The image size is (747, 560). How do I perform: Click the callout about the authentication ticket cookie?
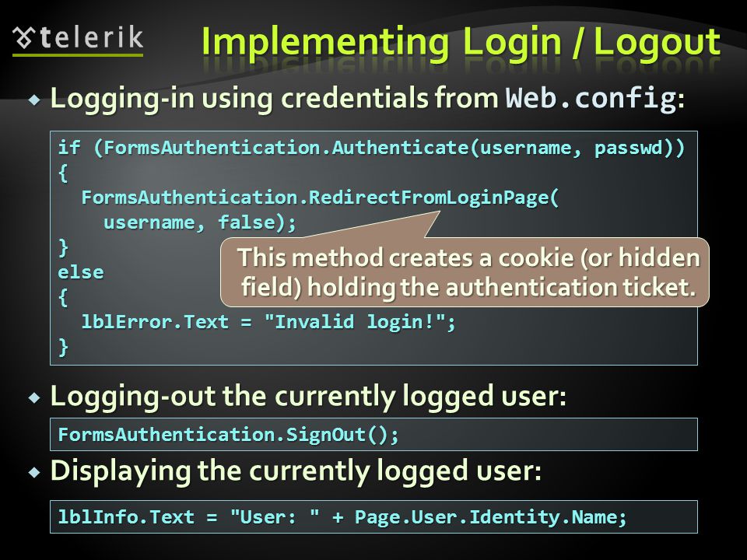click(465, 272)
